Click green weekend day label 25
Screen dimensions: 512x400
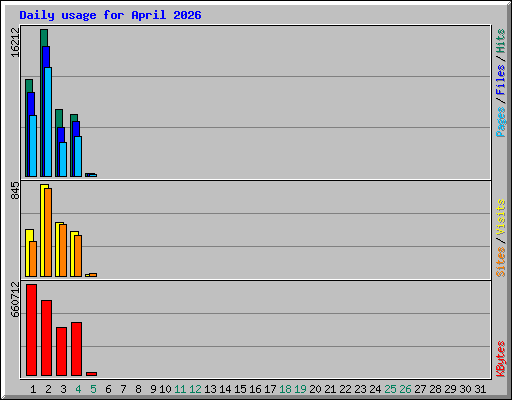[x=390, y=389]
